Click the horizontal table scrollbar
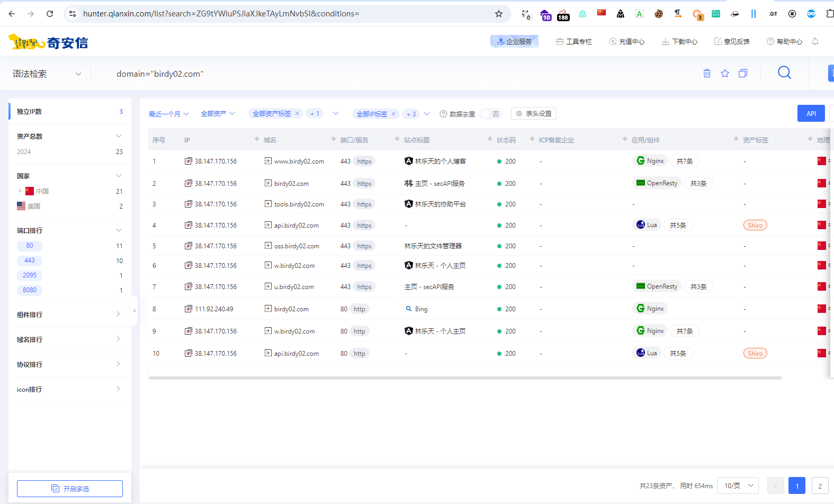 (x=465, y=378)
